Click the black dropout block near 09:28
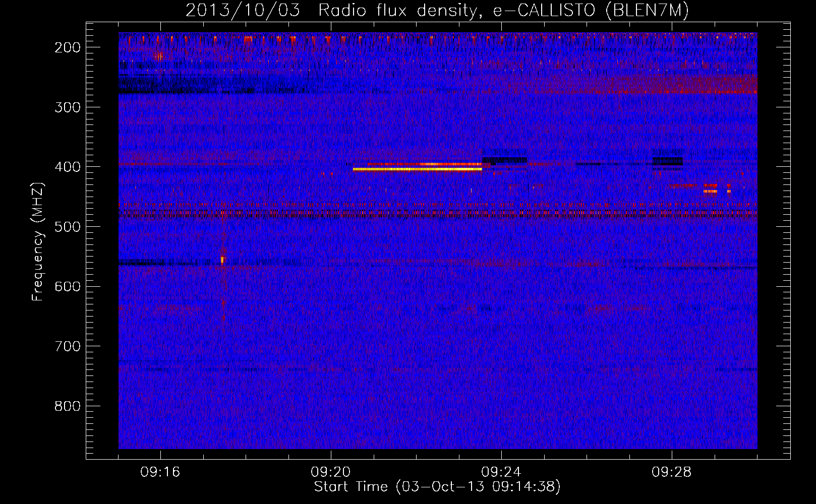 [x=668, y=161]
